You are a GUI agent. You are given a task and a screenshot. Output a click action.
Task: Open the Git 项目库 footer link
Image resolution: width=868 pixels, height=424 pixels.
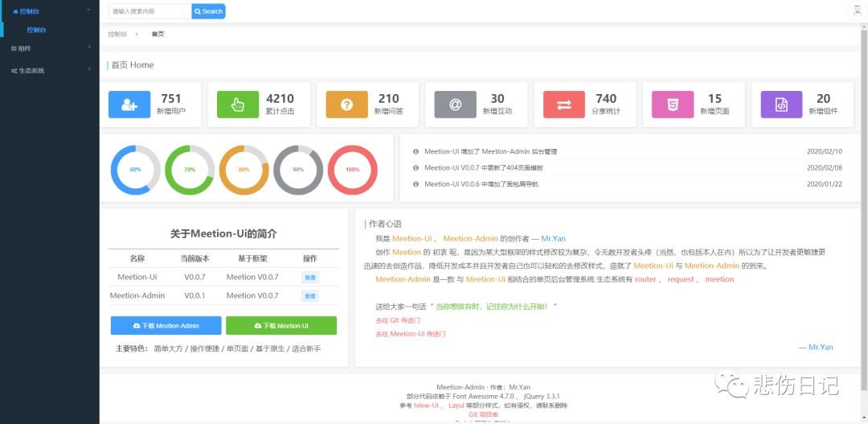tap(483, 414)
